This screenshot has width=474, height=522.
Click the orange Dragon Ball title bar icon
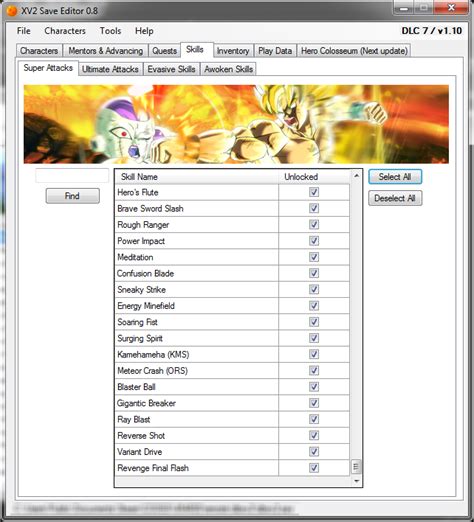click(x=12, y=11)
